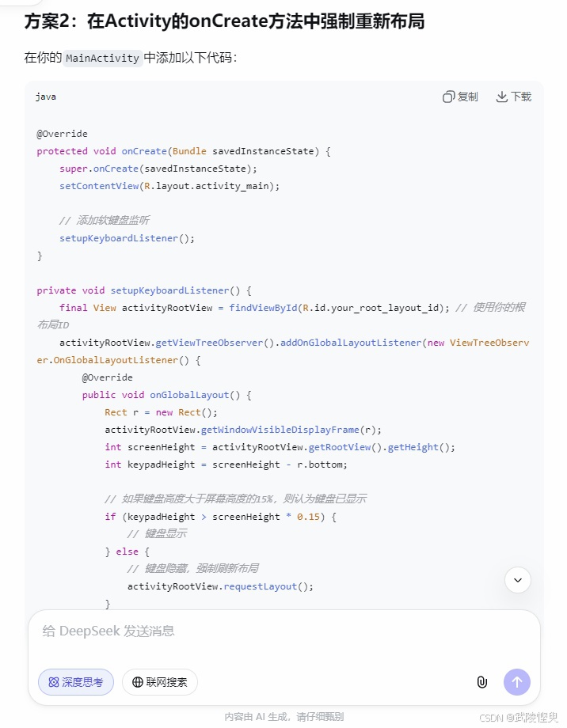Click the setupKeyboardListener(); call line

[x=127, y=238]
